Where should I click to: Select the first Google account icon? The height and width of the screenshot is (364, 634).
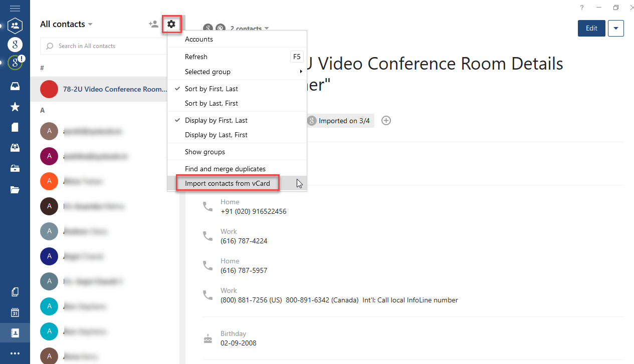[x=15, y=44]
